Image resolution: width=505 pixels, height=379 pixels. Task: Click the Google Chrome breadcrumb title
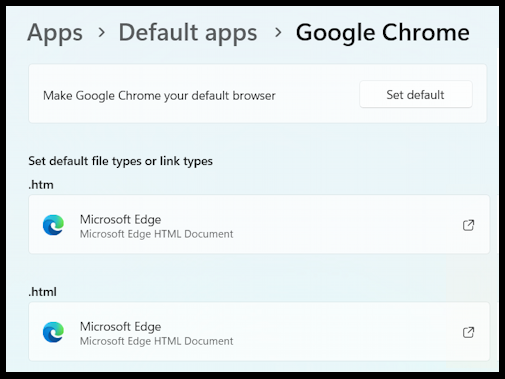383,33
